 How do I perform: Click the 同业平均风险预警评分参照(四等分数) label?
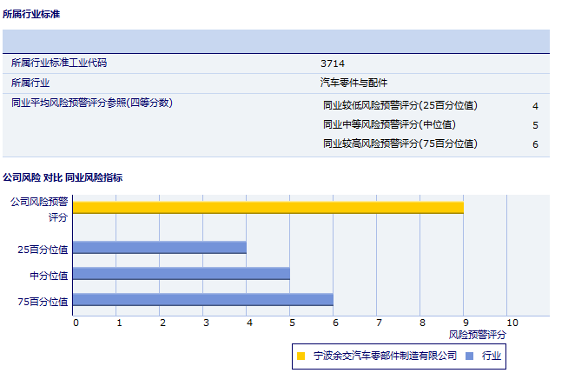91,103
